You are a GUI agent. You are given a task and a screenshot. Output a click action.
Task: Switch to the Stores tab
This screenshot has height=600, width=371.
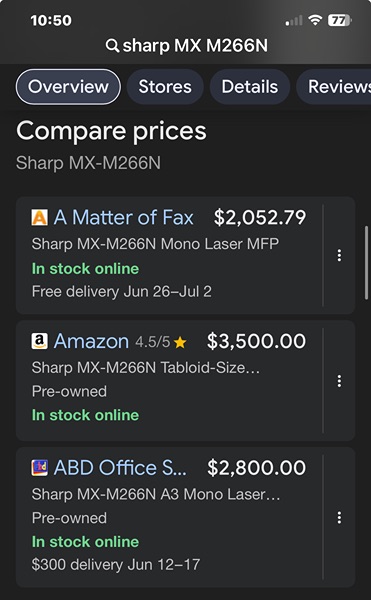click(x=165, y=87)
